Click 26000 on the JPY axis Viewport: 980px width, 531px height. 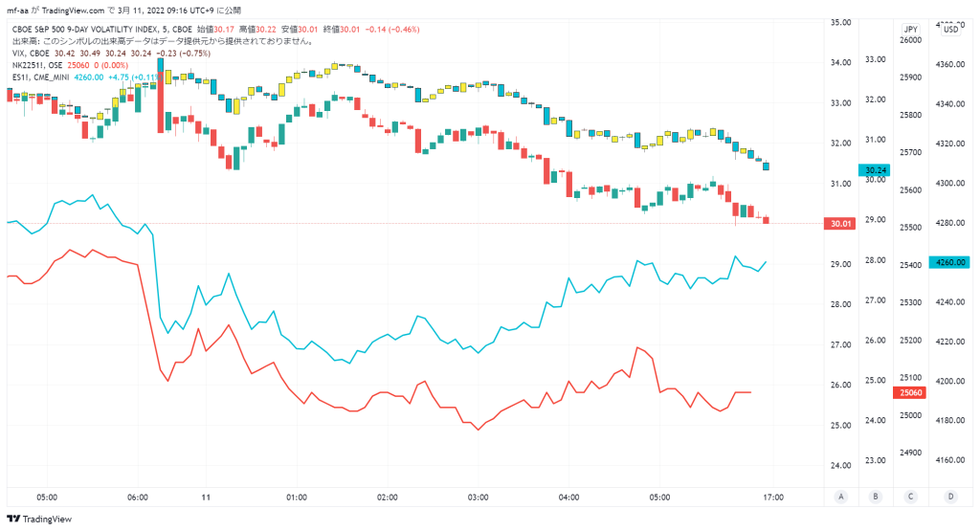pos(910,40)
